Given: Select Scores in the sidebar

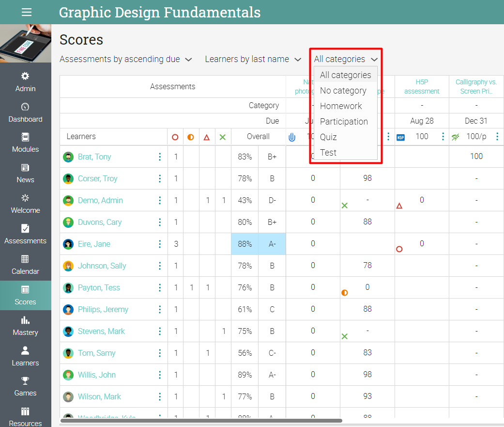Looking at the screenshot, I should pos(25,295).
